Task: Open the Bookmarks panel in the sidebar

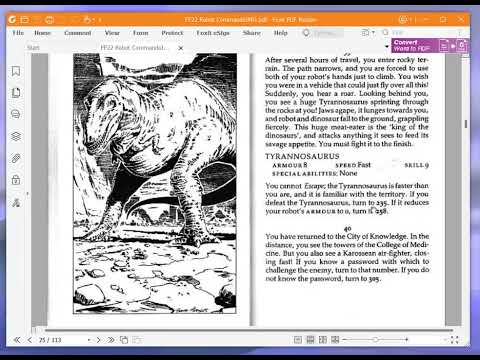Action: click(16, 71)
